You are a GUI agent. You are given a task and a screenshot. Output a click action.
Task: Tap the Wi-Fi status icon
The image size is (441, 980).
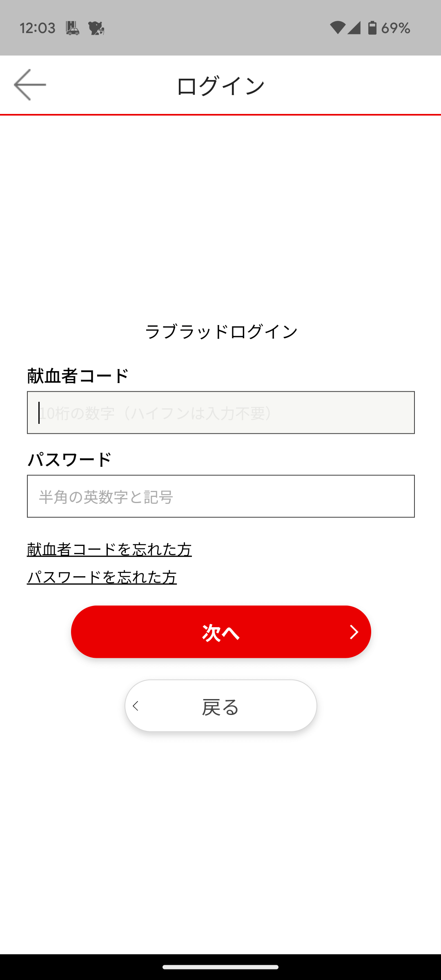tap(337, 28)
